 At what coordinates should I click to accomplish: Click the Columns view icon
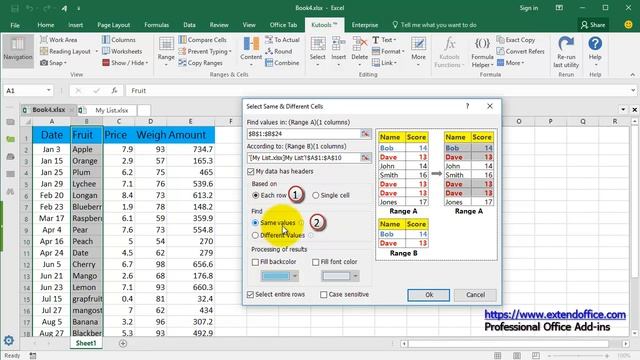pos(106,40)
